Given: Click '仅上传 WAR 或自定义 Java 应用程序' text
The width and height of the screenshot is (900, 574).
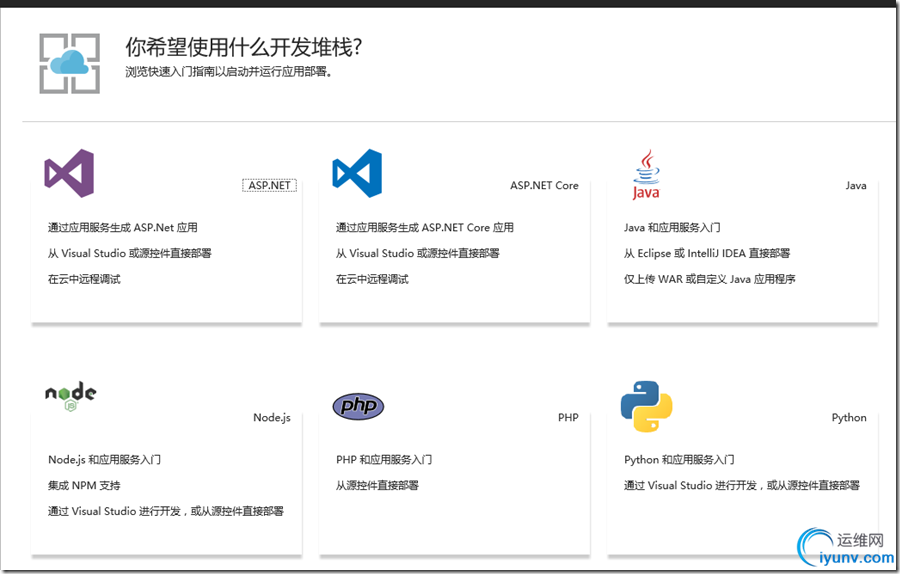Looking at the screenshot, I should 709,279.
